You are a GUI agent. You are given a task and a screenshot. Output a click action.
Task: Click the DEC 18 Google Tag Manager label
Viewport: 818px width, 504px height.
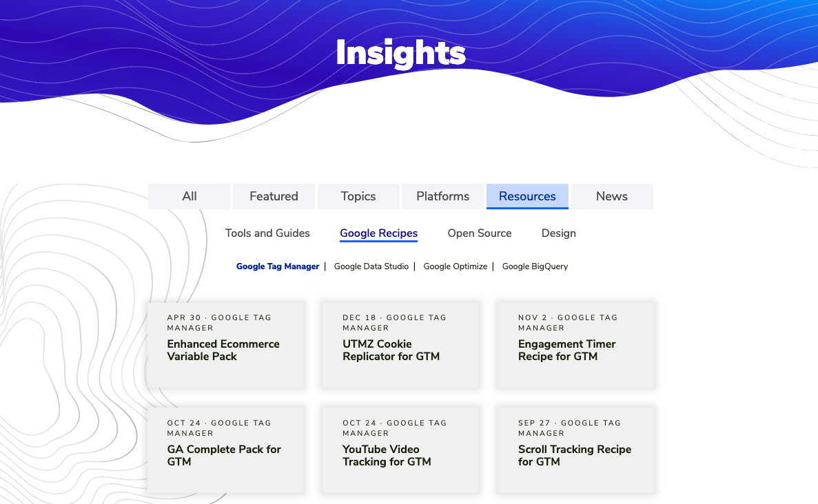click(x=394, y=323)
